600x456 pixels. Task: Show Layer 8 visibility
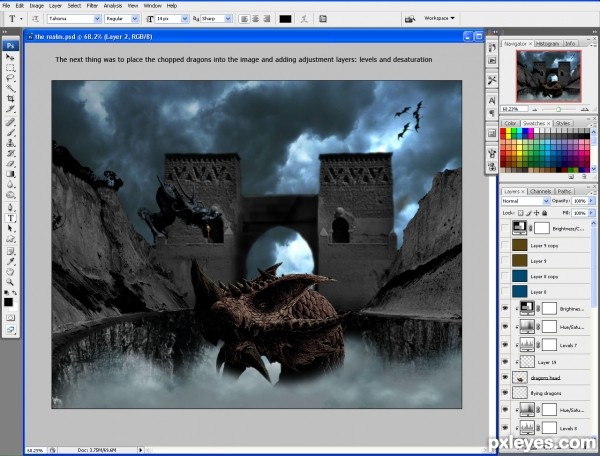pyautogui.click(x=505, y=292)
